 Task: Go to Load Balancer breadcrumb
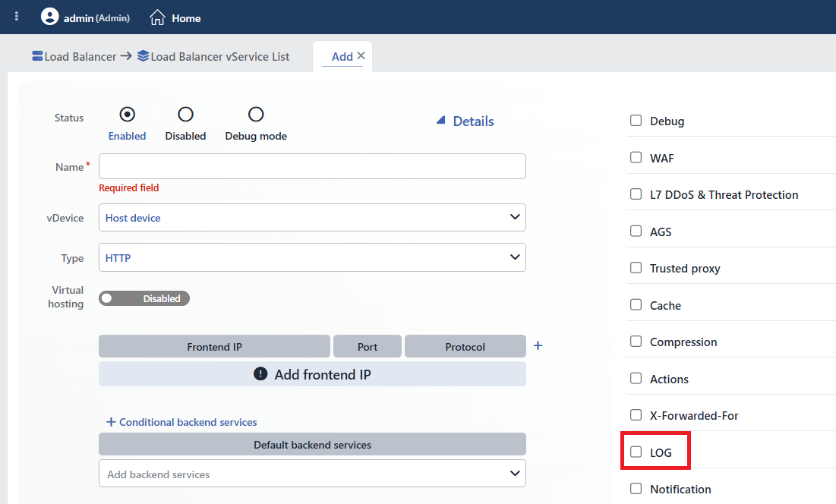(80, 56)
